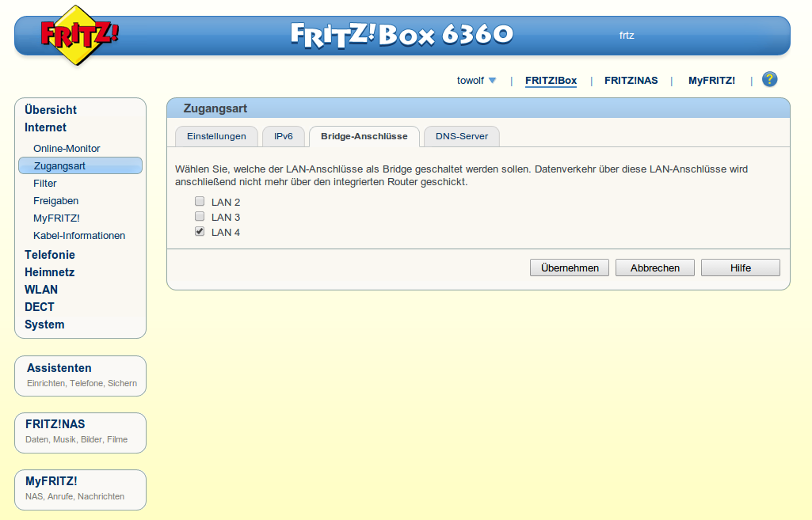Viewport: 812px width, 520px height.
Task: Switch to the Einstellungen tab
Action: 216,136
